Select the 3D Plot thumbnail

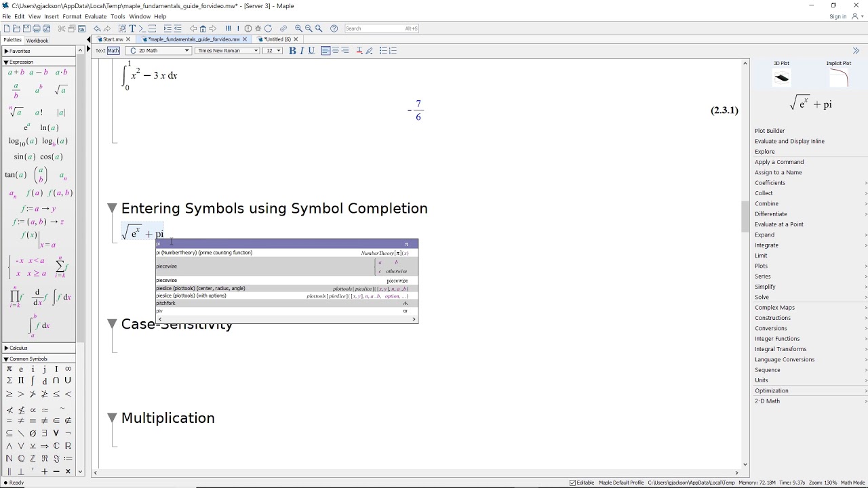pos(781,75)
